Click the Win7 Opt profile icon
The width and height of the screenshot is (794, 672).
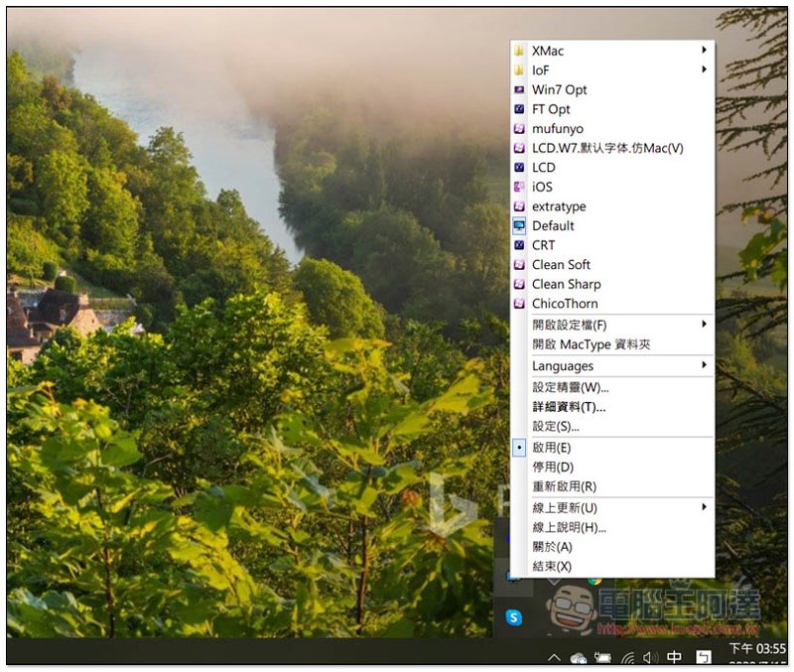coord(519,89)
